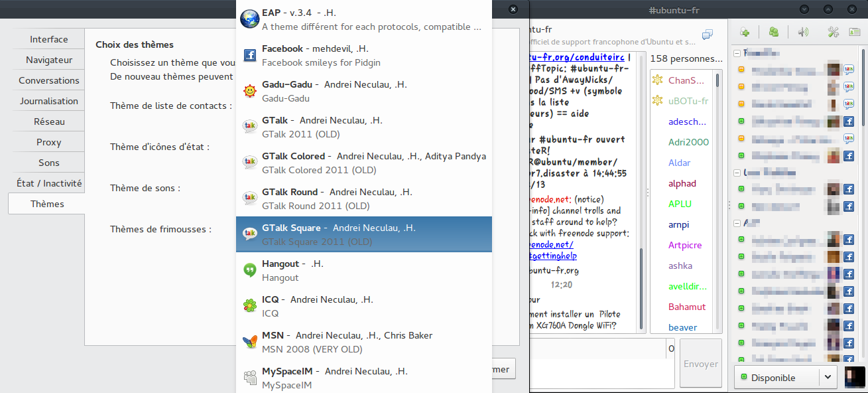Choose the Facebook smiley theme icon

coord(250,56)
